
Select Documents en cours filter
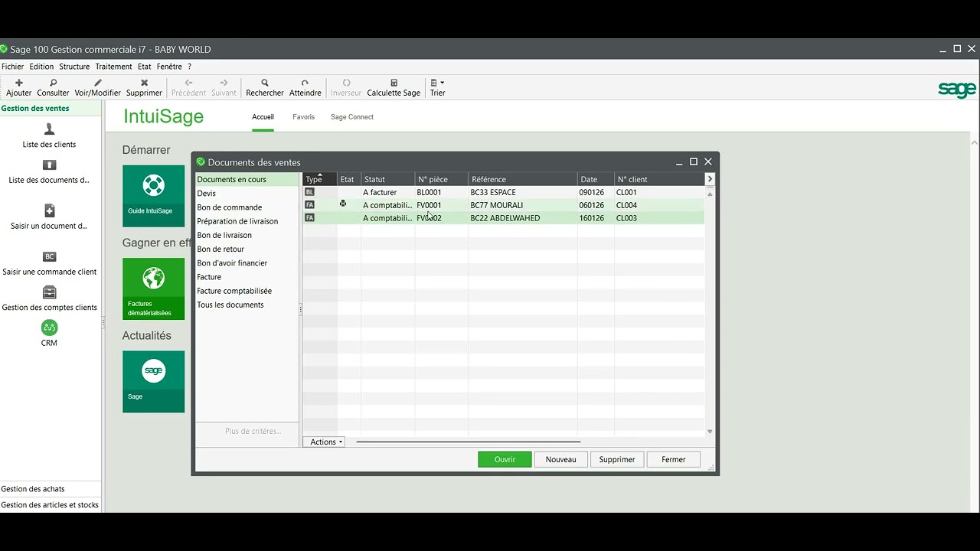point(247,180)
